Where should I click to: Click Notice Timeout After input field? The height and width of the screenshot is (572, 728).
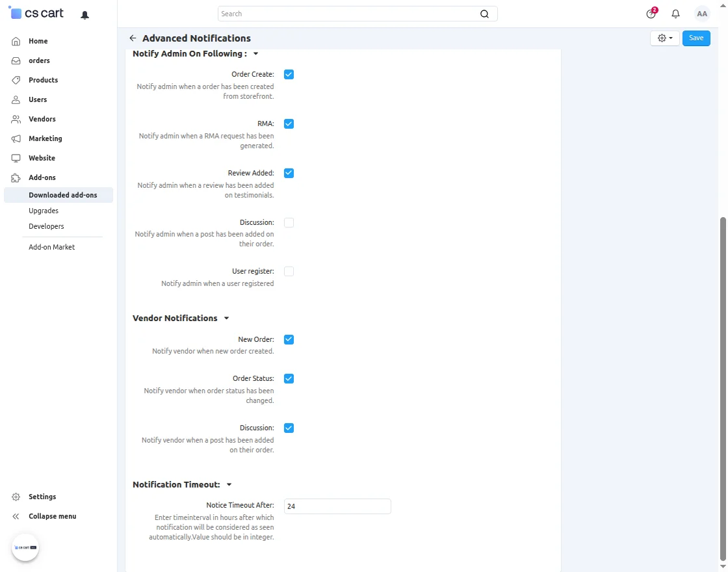click(x=337, y=506)
